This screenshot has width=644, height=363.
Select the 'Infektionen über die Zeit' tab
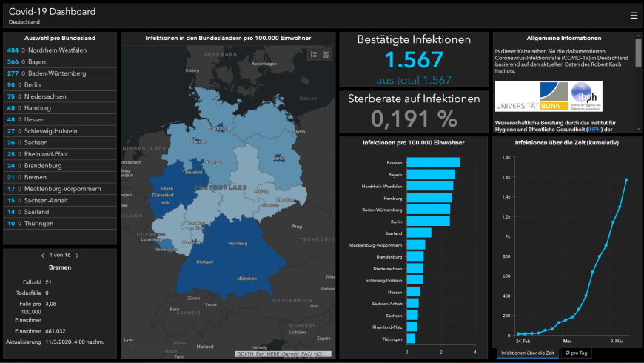click(527, 353)
